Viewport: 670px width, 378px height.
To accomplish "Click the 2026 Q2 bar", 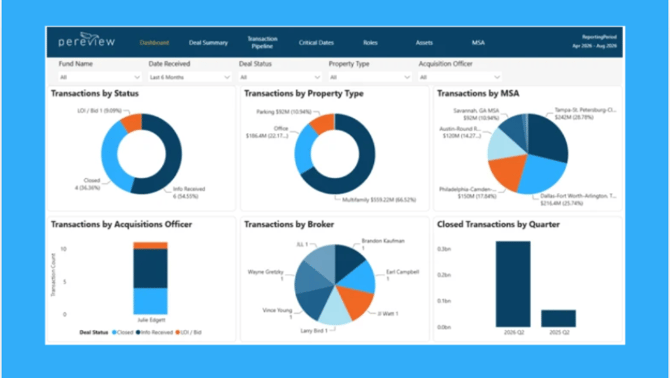I will (x=513, y=284).
